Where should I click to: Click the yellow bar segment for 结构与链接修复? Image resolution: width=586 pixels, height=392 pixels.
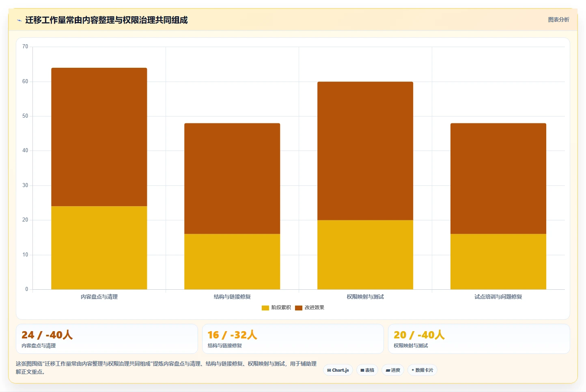tap(232, 261)
